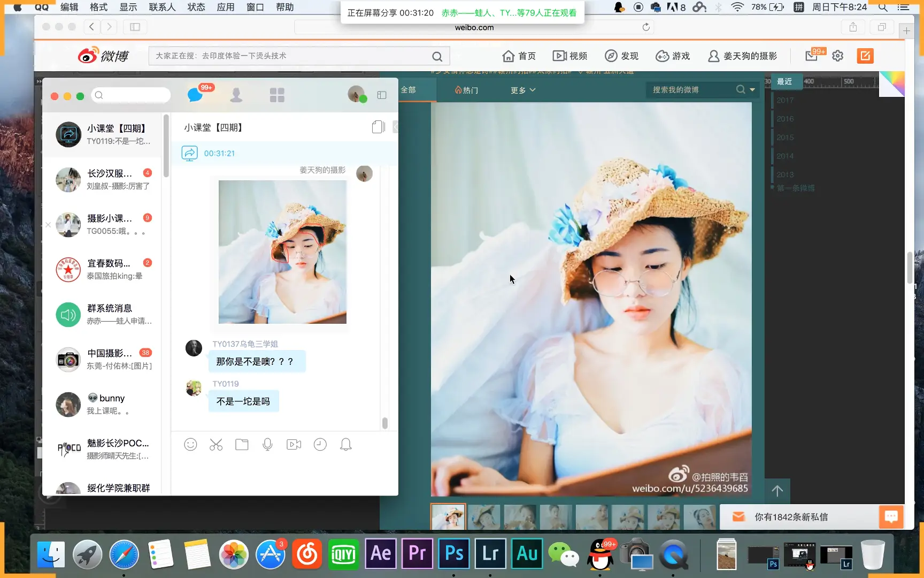Open the 联系人 menu in menu bar
Screen dimensions: 924x578
[x=162, y=7]
